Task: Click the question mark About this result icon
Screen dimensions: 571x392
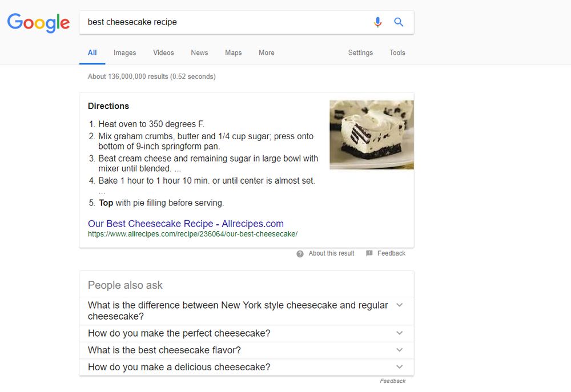Action: pyautogui.click(x=300, y=254)
